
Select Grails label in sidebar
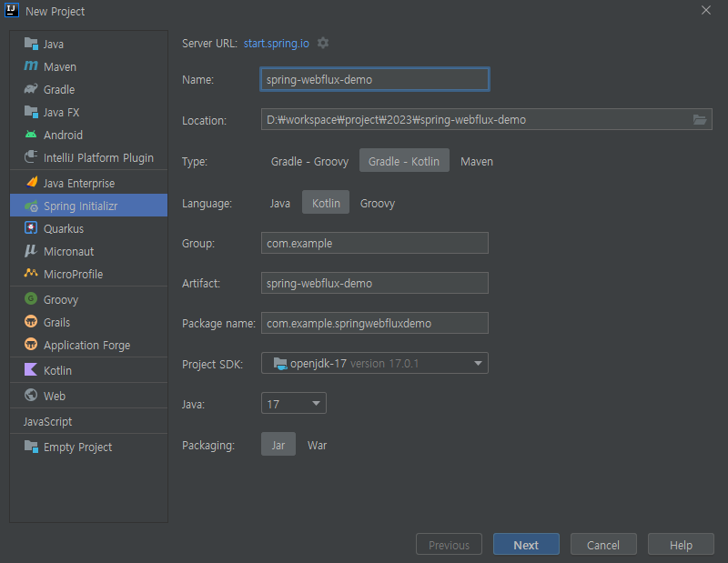click(56, 322)
